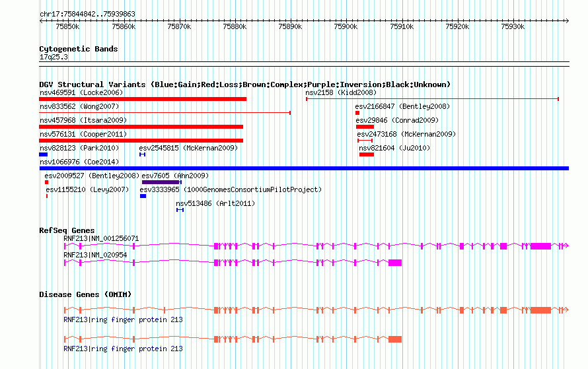The width and height of the screenshot is (588, 369).
Task: Click the nsv469591 (Locke2006) variant label
Action: pyautogui.click(x=81, y=92)
